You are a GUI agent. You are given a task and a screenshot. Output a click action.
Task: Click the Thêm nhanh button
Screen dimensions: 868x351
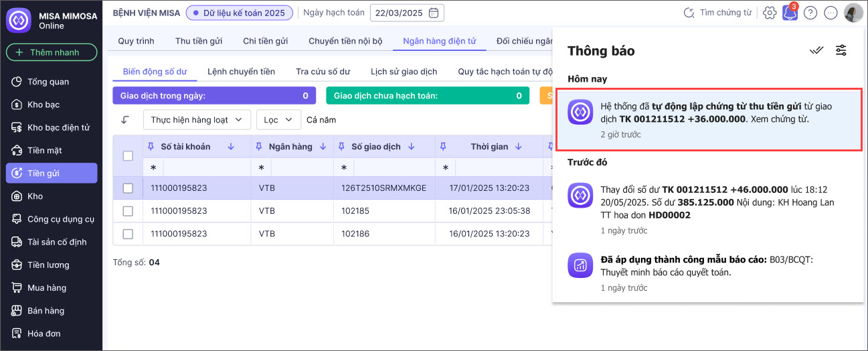pyautogui.click(x=52, y=52)
